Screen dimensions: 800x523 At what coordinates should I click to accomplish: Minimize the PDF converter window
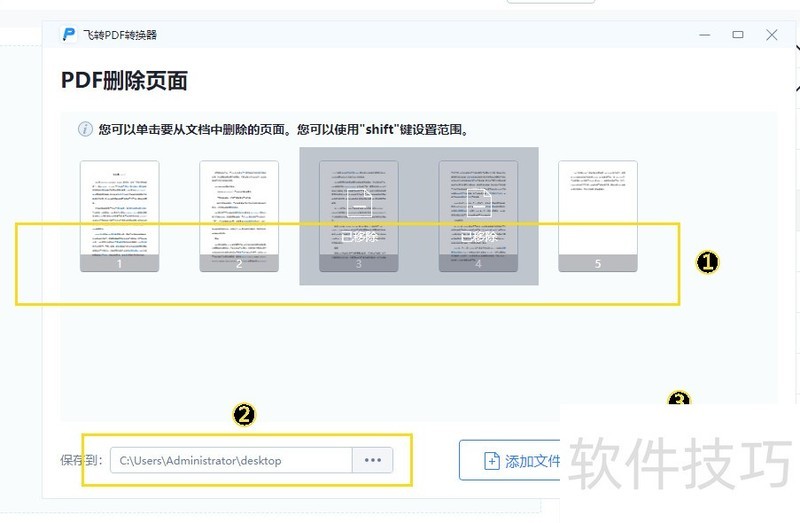click(x=705, y=35)
